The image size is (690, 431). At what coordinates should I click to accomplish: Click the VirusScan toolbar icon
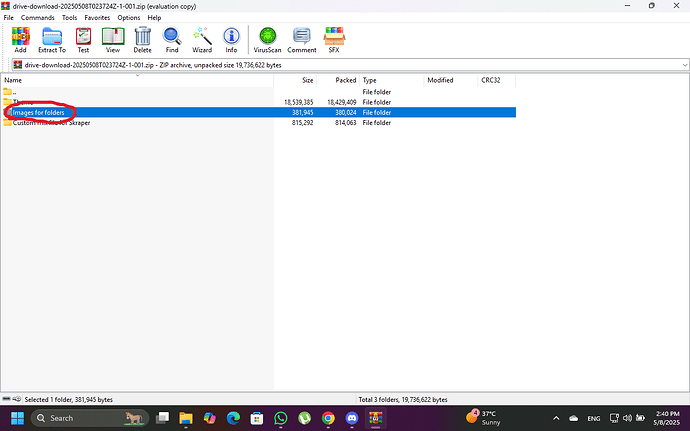(267, 39)
